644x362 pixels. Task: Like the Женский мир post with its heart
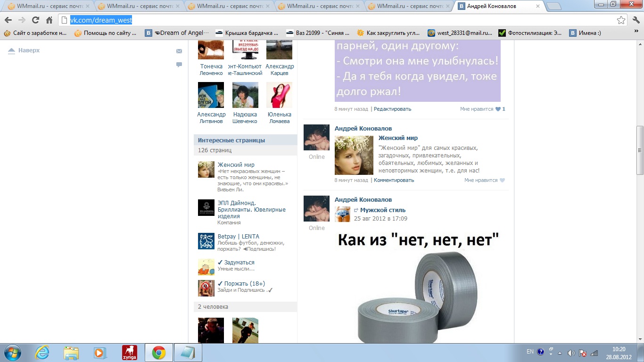(x=502, y=180)
